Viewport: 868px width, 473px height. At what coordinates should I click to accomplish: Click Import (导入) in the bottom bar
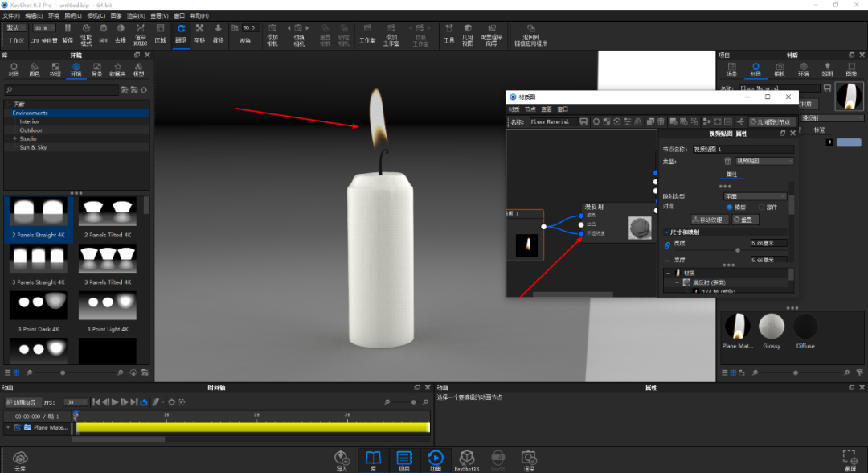coord(342,461)
